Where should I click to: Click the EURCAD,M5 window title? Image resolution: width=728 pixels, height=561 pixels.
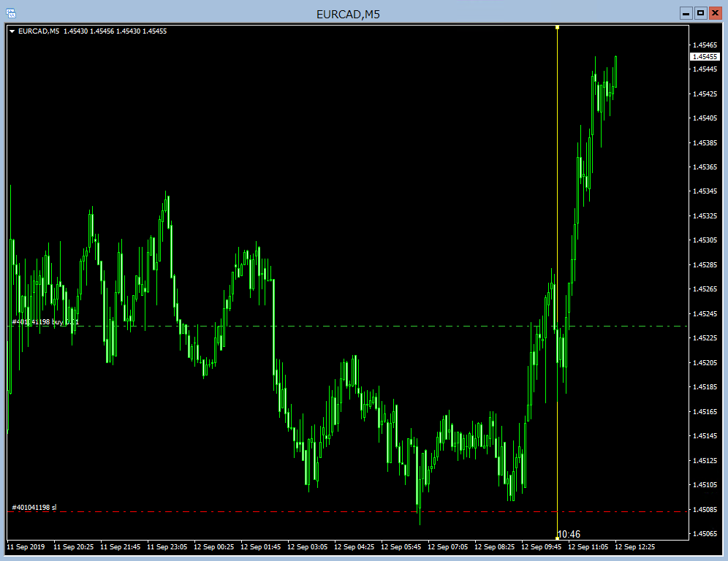coord(348,15)
